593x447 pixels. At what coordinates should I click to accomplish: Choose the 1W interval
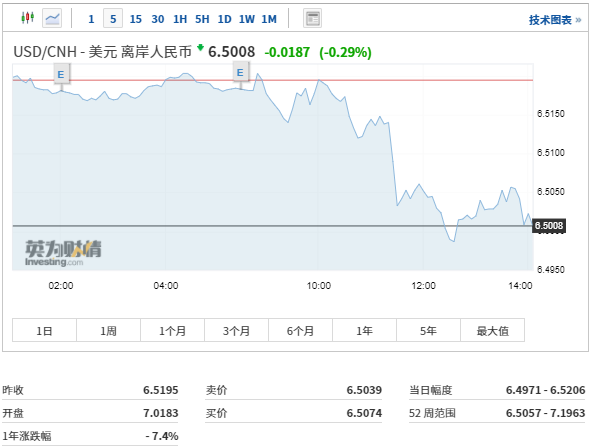247,19
